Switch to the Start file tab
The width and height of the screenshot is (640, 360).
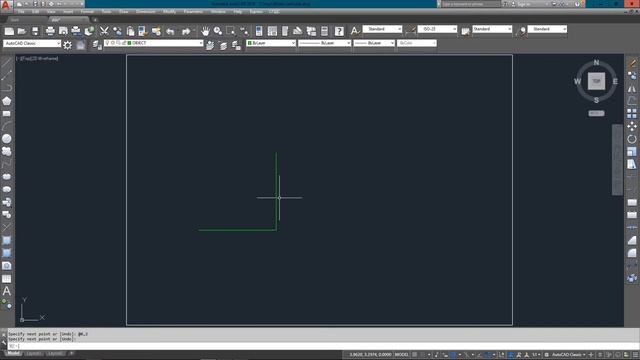pos(15,20)
